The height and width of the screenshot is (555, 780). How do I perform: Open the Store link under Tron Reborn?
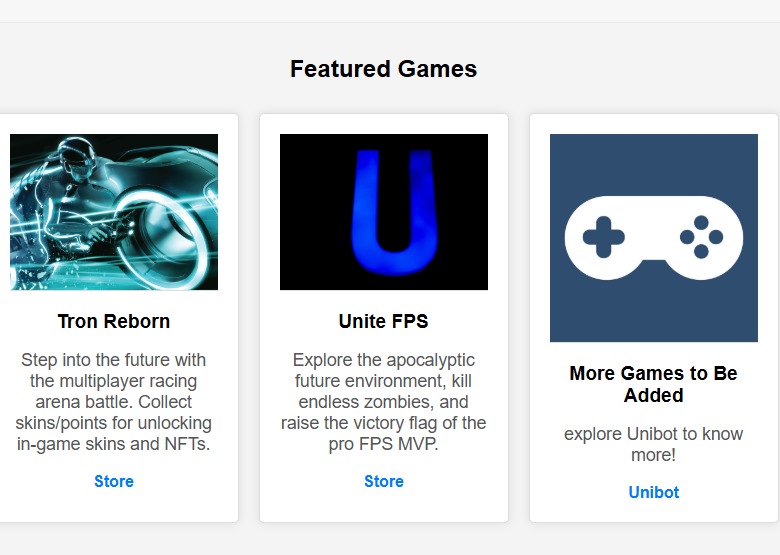pyautogui.click(x=114, y=481)
